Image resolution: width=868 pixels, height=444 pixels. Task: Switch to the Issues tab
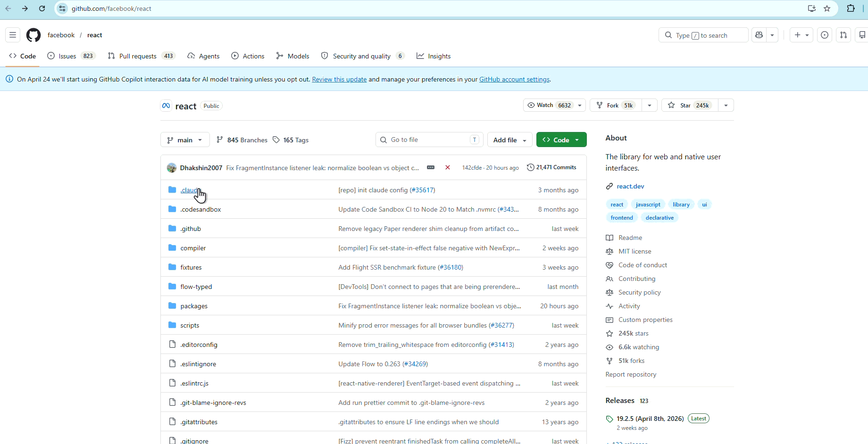(x=71, y=56)
